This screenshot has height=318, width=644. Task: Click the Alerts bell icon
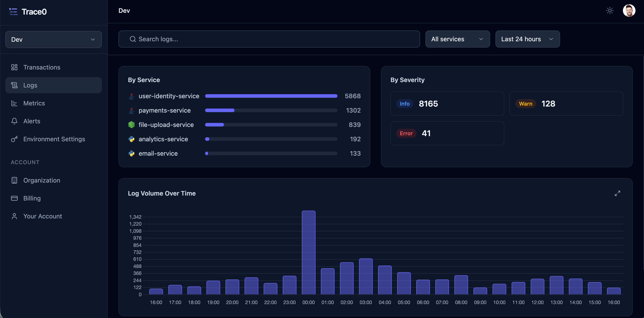(x=14, y=121)
